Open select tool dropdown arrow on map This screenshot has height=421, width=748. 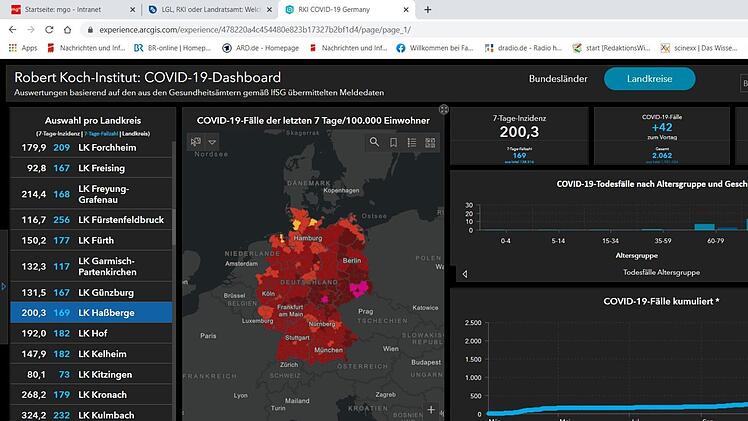212,142
